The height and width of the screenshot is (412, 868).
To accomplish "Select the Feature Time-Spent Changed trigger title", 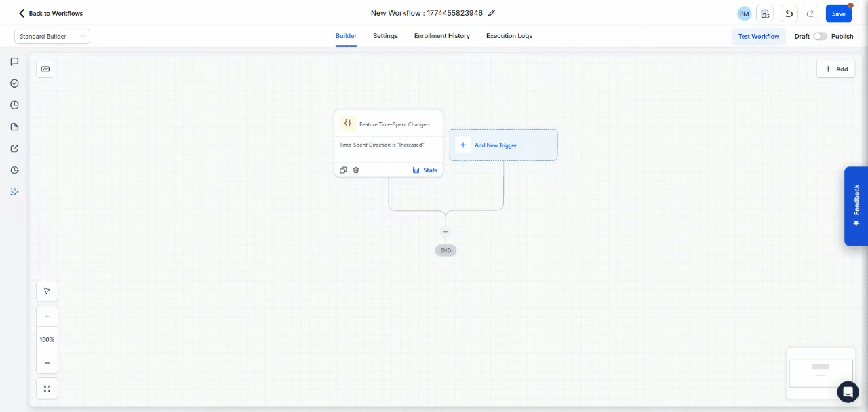I will point(394,125).
